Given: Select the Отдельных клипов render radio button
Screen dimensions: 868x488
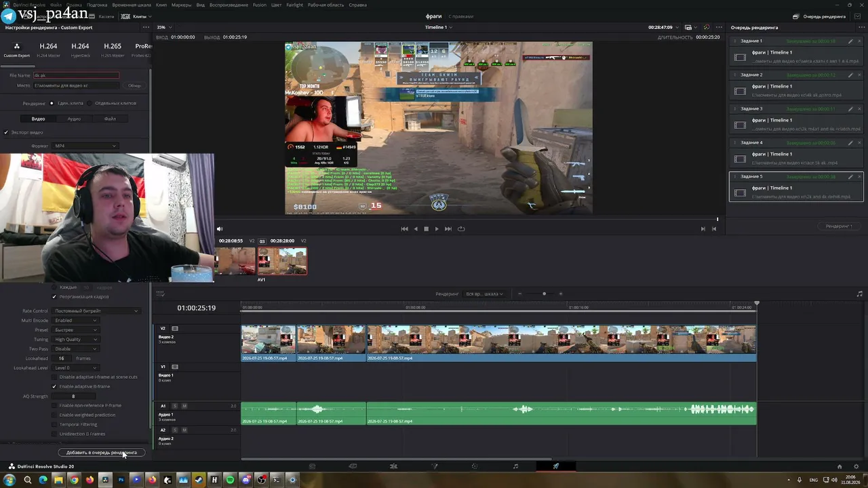Looking at the screenshot, I should pos(90,104).
